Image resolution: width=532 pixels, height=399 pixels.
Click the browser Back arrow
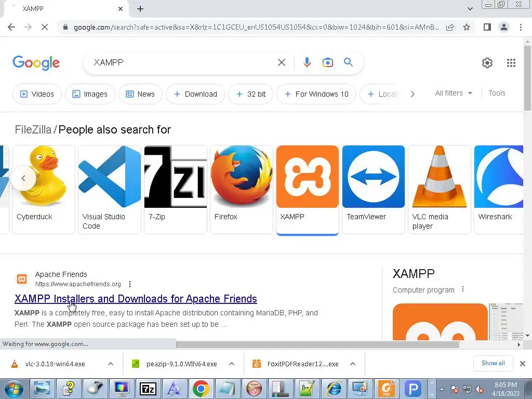pos(11,27)
